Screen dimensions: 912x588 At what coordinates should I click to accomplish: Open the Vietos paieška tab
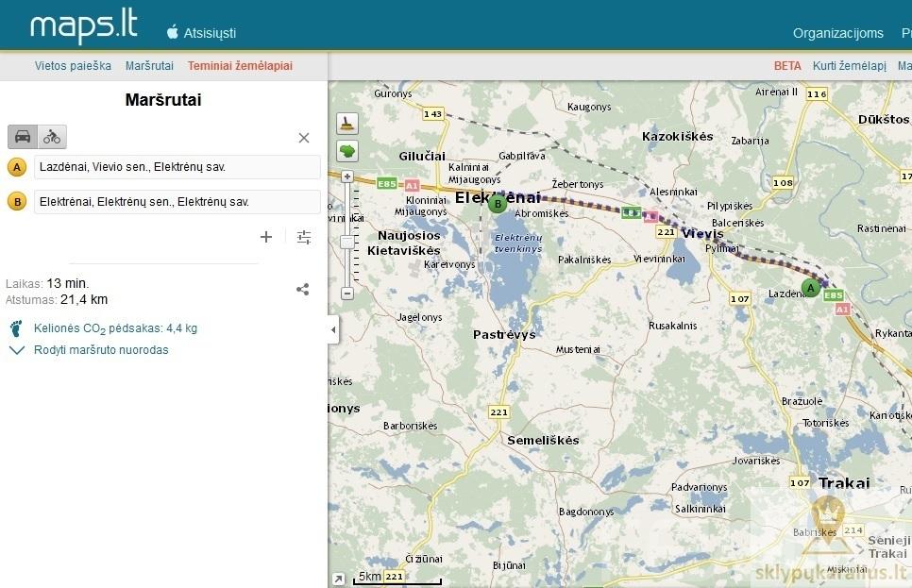click(73, 66)
